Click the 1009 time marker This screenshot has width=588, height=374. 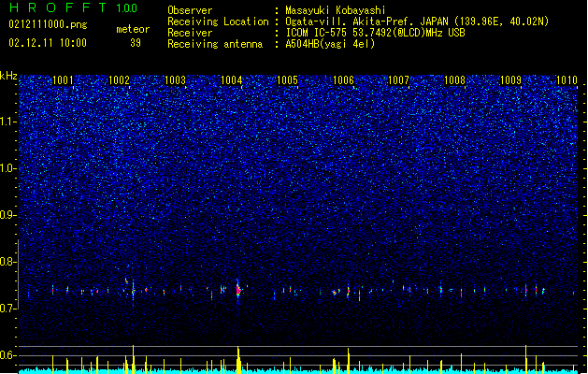[510, 80]
